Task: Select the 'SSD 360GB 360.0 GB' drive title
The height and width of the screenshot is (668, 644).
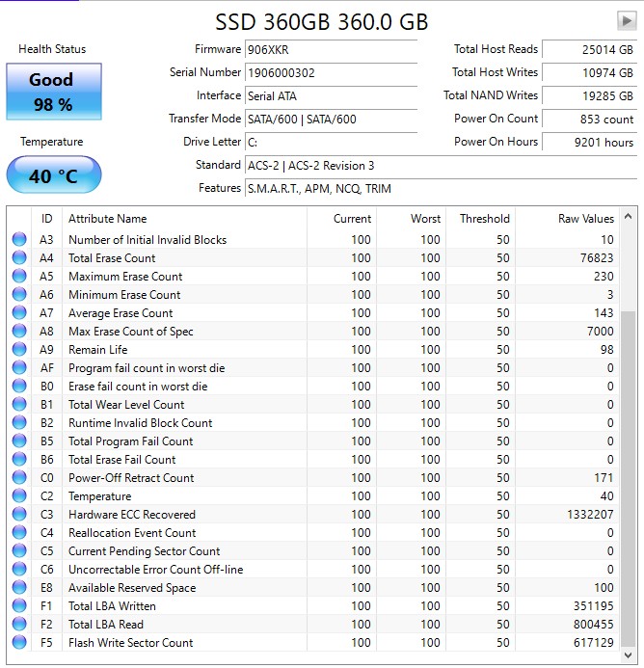Action: pyautogui.click(x=322, y=22)
